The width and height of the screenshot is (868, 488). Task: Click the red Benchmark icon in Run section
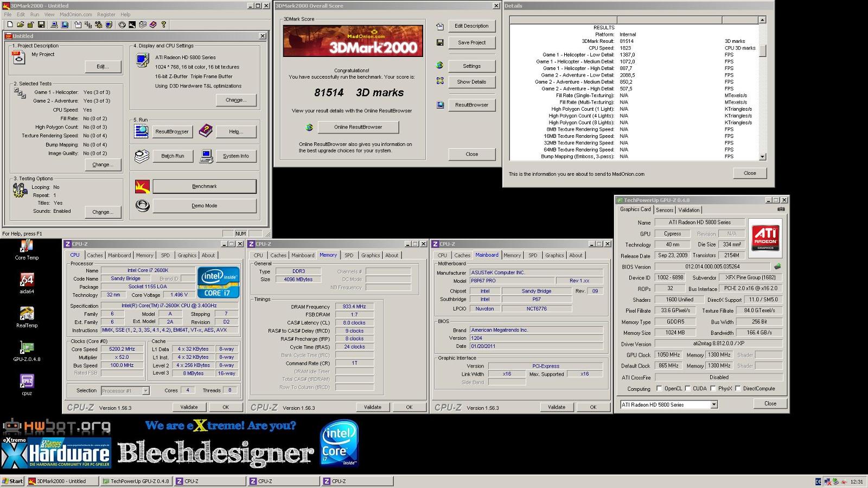click(142, 186)
